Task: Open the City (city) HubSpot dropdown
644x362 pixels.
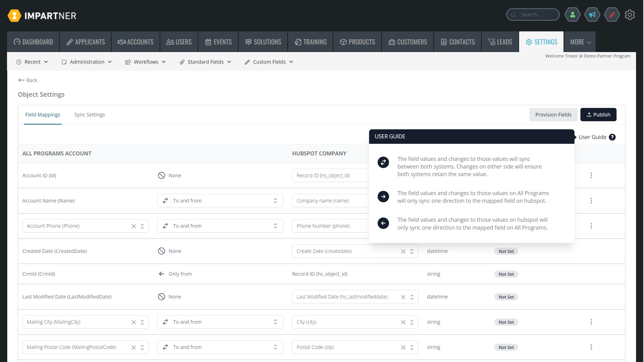Action: (412, 322)
